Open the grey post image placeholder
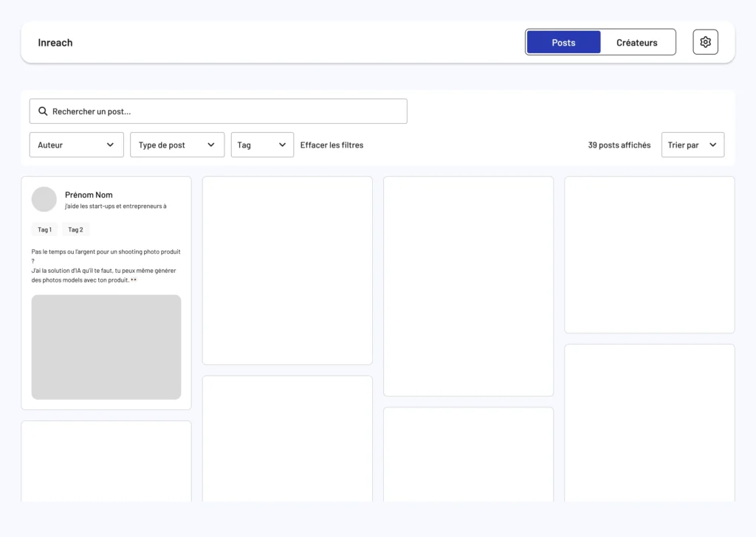 pos(106,347)
